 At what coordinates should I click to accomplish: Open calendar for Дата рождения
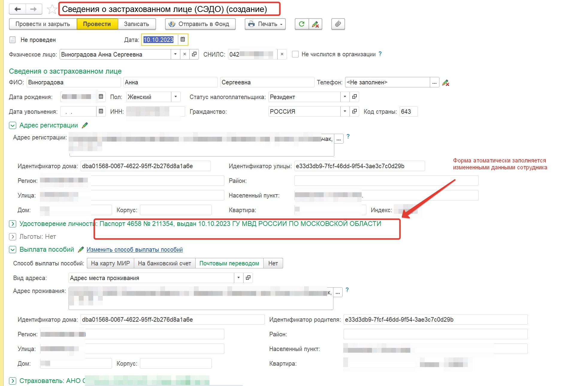(x=101, y=97)
